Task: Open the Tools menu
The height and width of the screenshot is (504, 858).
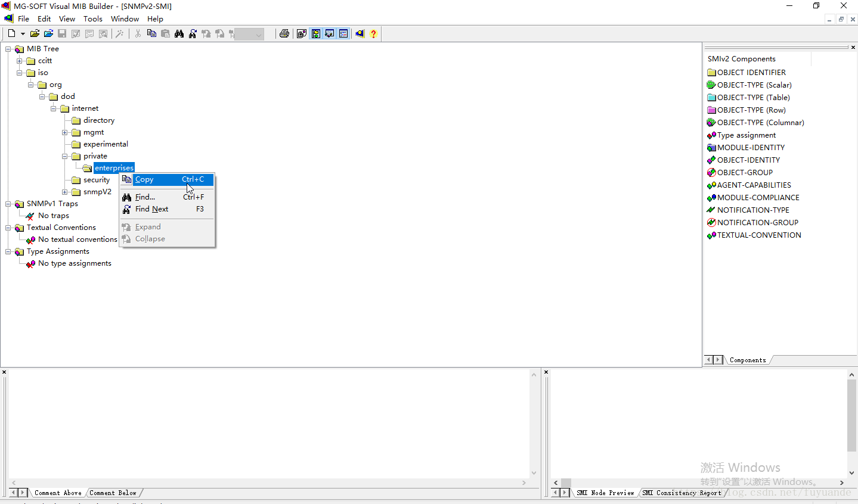Action: [x=93, y=19]
